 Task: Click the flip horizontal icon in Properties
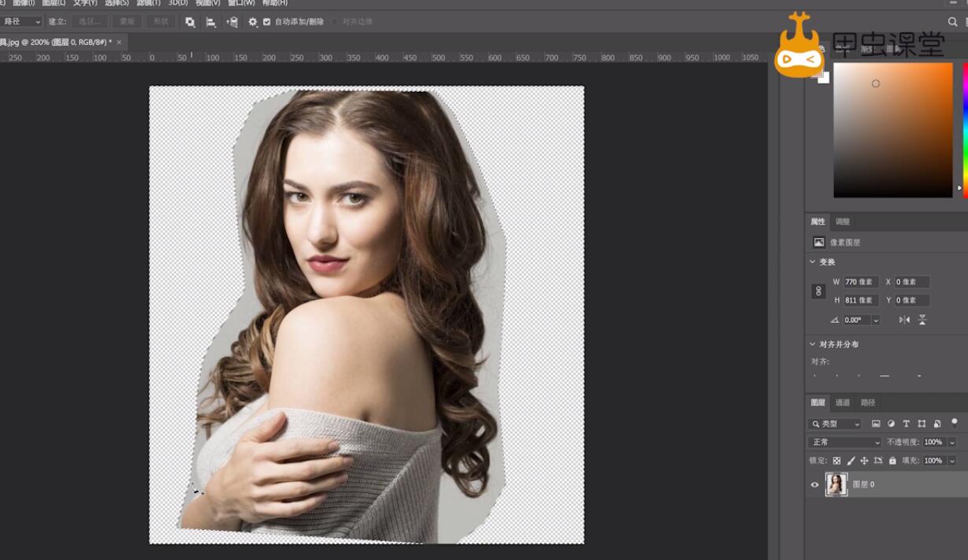(904, 320)
